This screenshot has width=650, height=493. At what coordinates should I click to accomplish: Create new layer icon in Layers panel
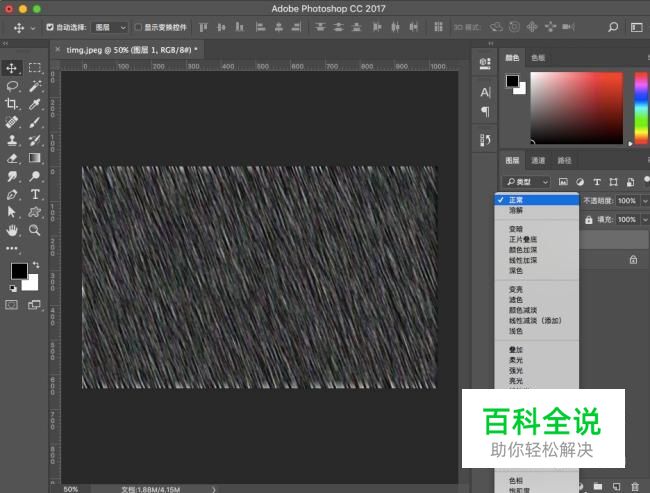(x=617, y=486)
